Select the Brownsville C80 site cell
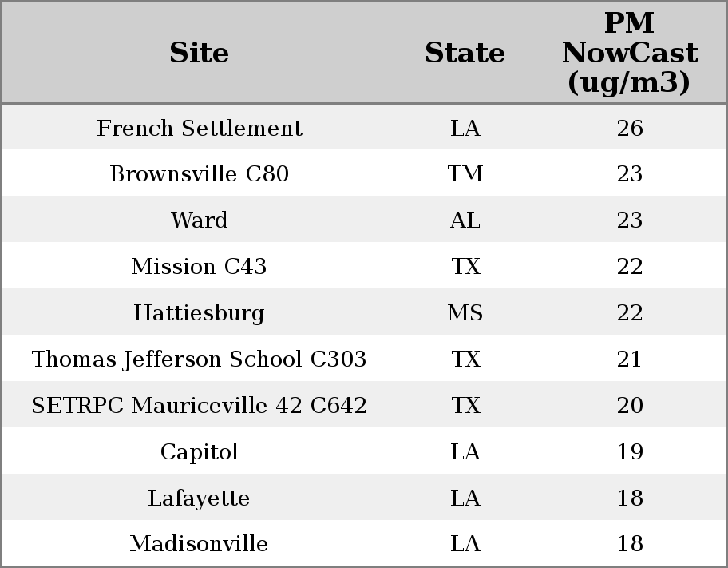Viewport: 728px width, 568px height. (x=199, y=174)
